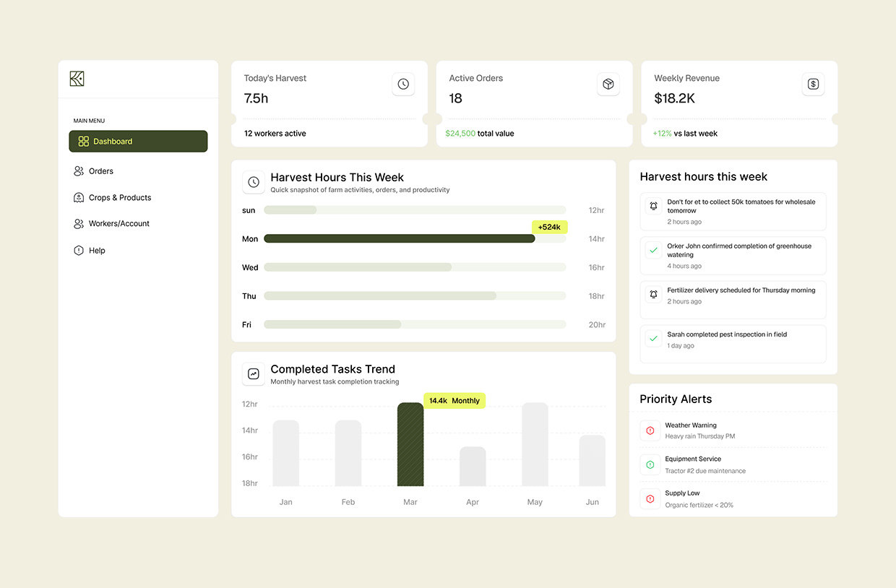Click the package icon on Active Orders card

tap(608, 84)
